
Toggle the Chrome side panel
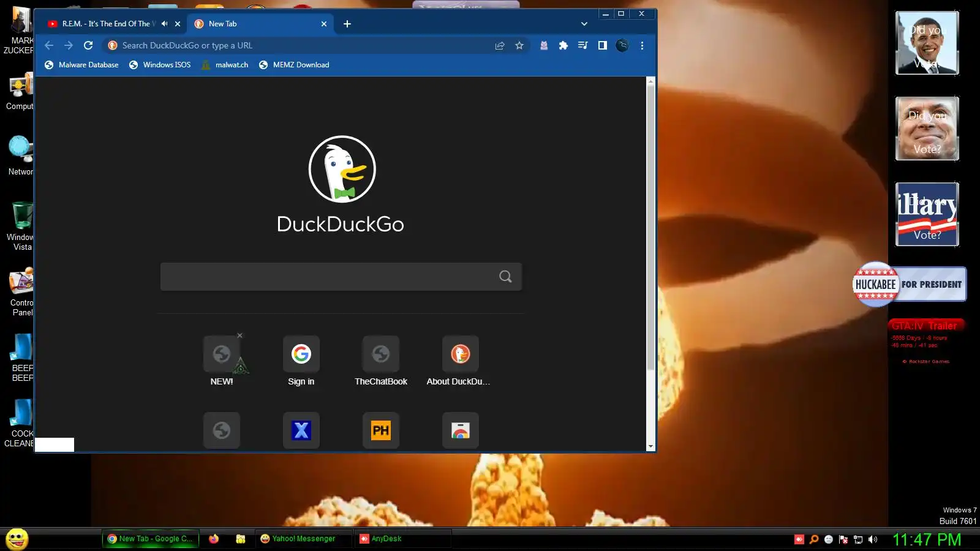(602, 45)
